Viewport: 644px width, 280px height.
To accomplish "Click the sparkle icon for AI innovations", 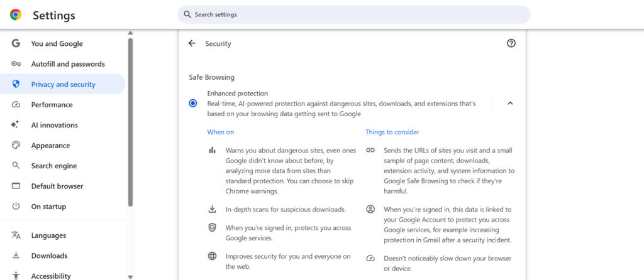I will (15, 125).
